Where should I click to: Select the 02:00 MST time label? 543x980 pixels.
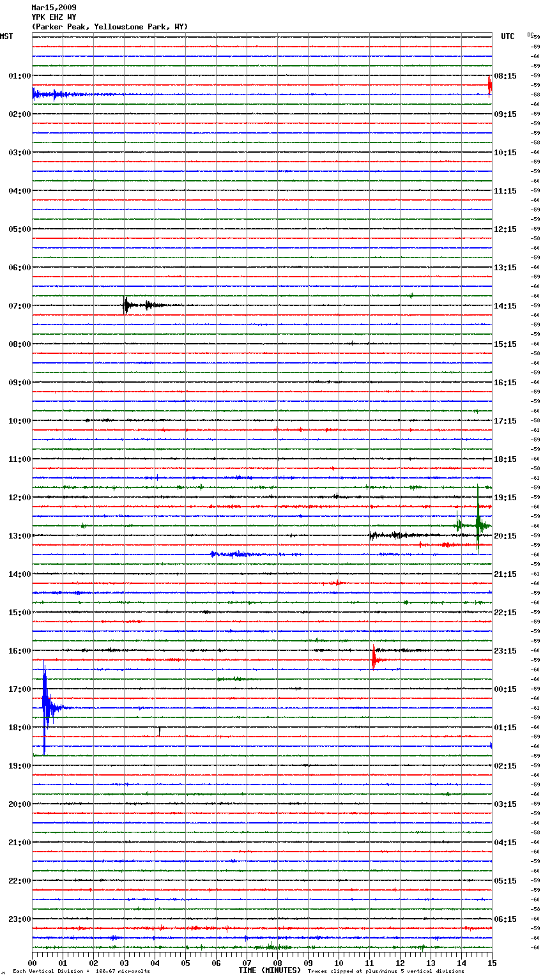(x=20, y=114)
